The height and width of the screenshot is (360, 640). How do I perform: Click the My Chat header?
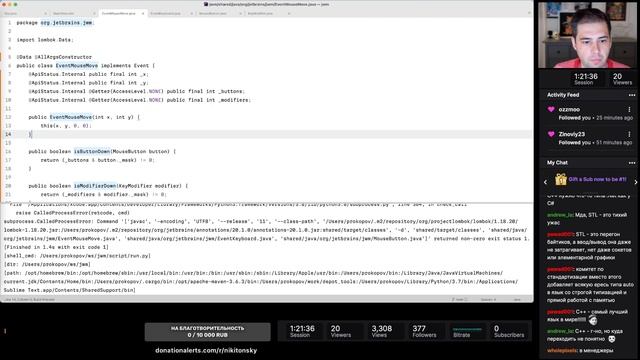(x=557, y=163)
